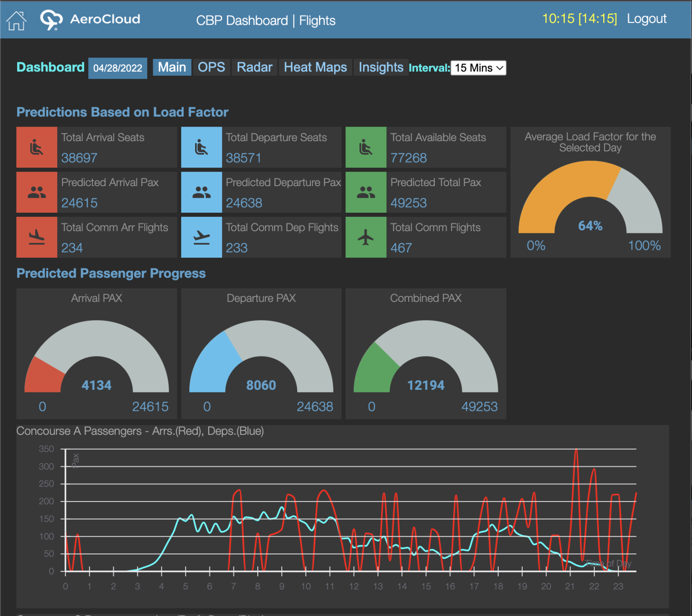Click the arriving flight icon for Comm Arr Flights
The height and width of the screenshot is (616, 692).
click(x=36, y=237)
